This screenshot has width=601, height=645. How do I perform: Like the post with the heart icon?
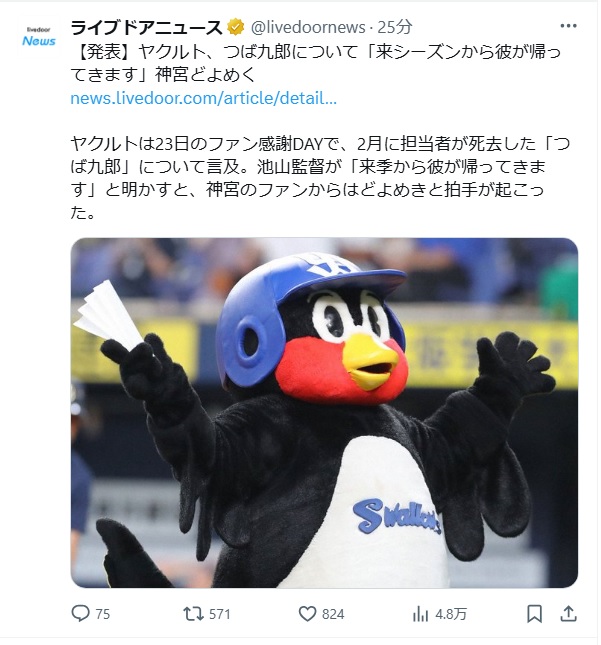307,614
